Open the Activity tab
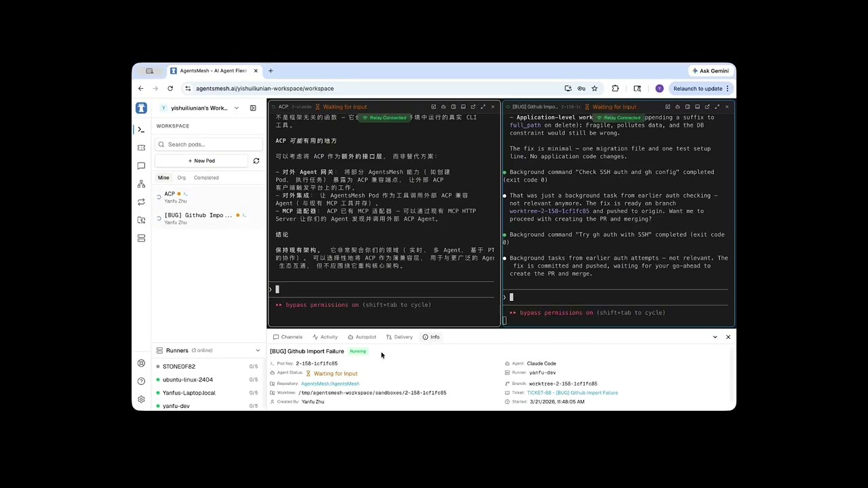Viewport: 868px width, 488px height. coord(325,337)
